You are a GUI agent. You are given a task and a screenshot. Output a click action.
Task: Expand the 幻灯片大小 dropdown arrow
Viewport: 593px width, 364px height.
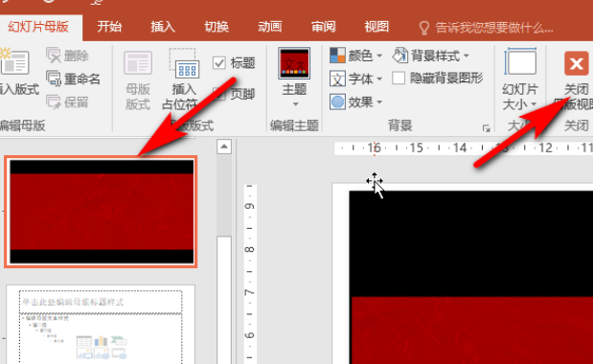click(x=534, y=104)
